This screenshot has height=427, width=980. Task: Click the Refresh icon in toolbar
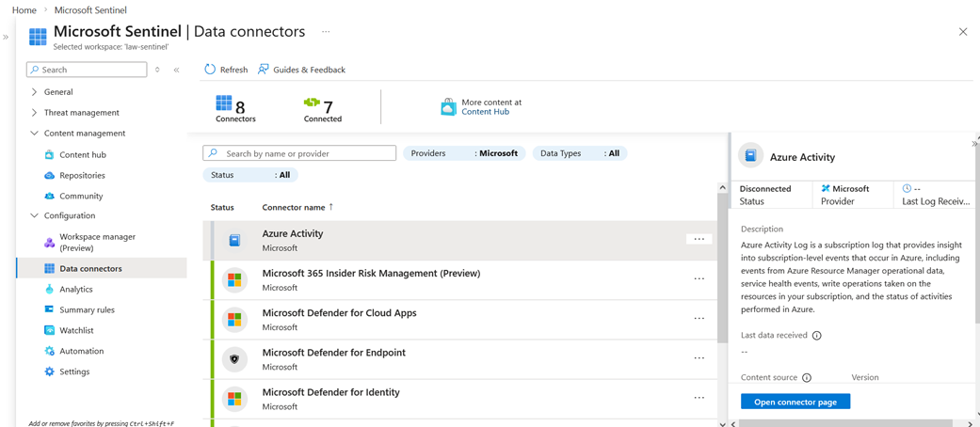(210, 70)
